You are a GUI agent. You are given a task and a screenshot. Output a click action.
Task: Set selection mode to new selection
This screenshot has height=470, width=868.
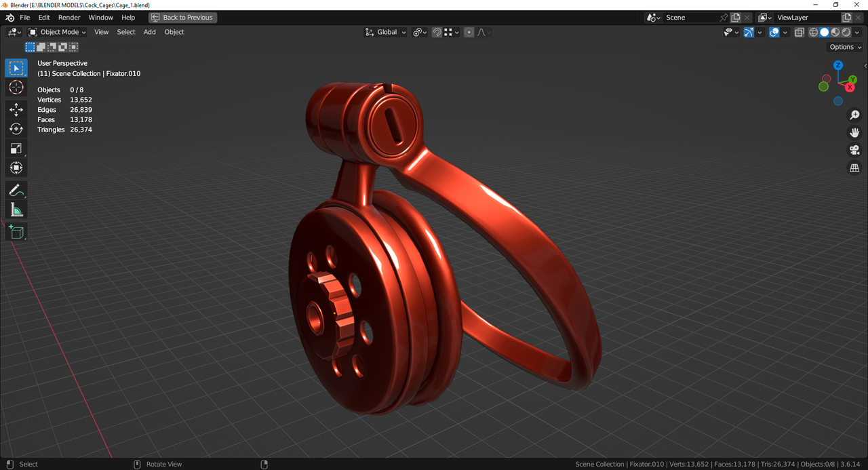point(30,47)
